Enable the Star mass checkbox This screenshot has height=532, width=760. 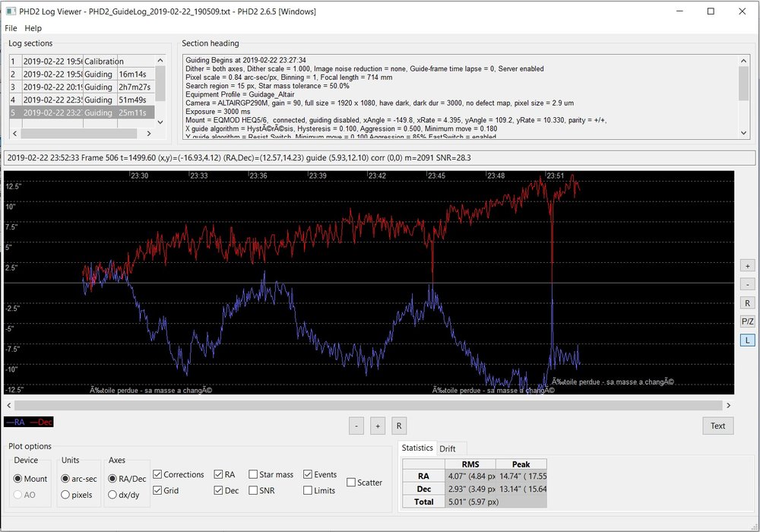tap(271, 474)
